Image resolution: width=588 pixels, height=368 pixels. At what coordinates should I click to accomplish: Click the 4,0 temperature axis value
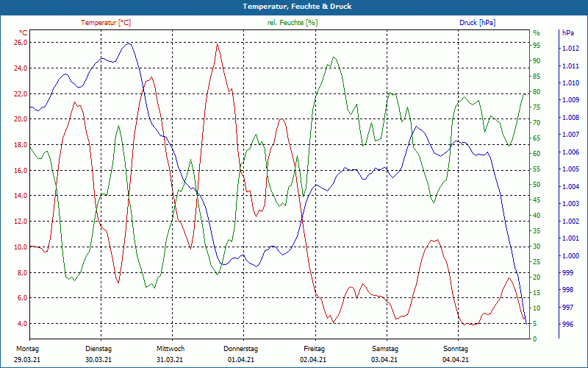coord(23,324)
